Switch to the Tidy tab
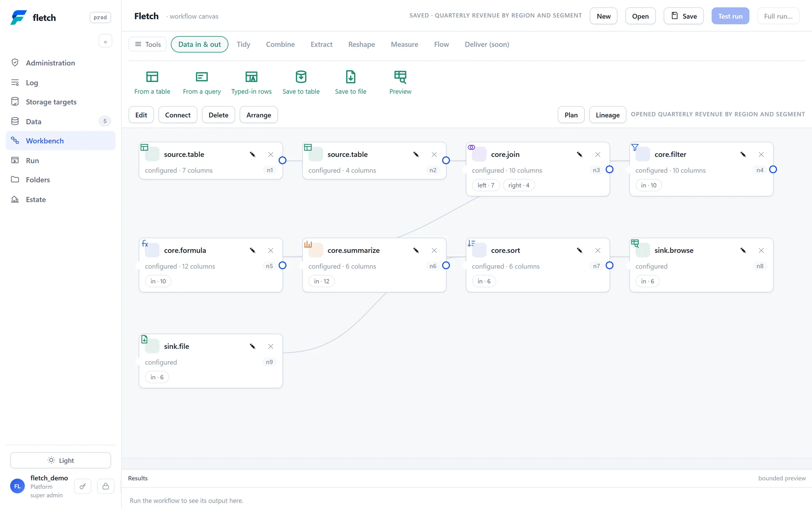This screenshot has height=508, width=812. 244,44
